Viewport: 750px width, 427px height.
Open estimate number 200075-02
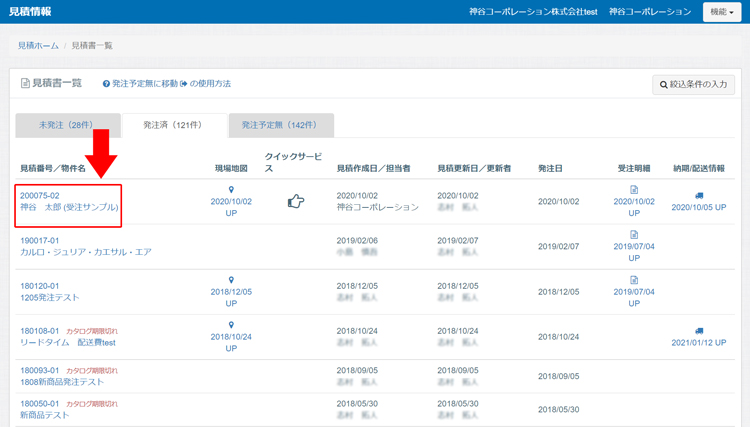click(x=40, y=196)
